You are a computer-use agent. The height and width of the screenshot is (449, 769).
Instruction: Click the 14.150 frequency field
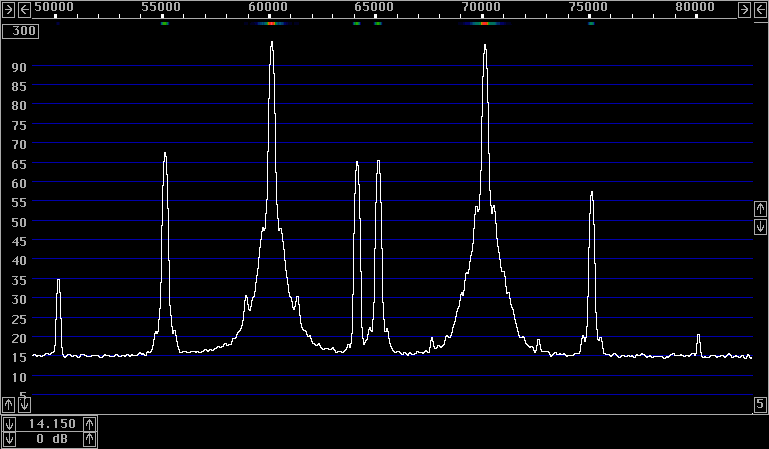(50, 424)
